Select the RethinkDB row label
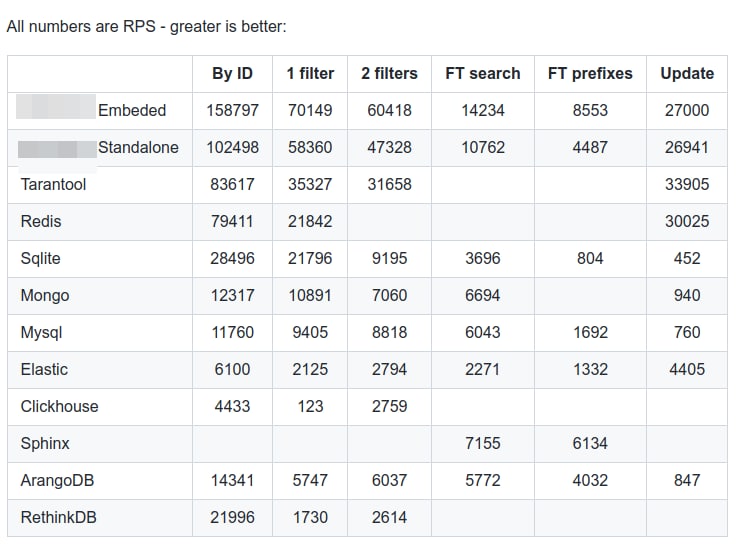 coord(58,517)
